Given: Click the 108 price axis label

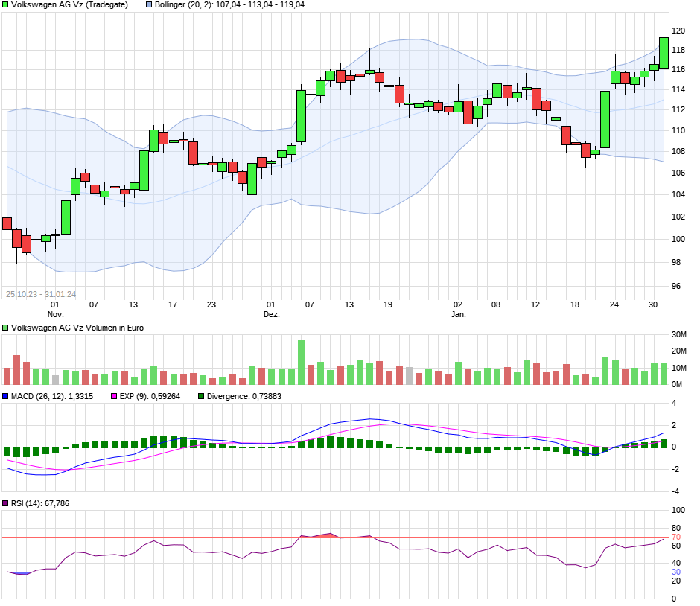Looking at the screenshot, I should tap(678, 151).
